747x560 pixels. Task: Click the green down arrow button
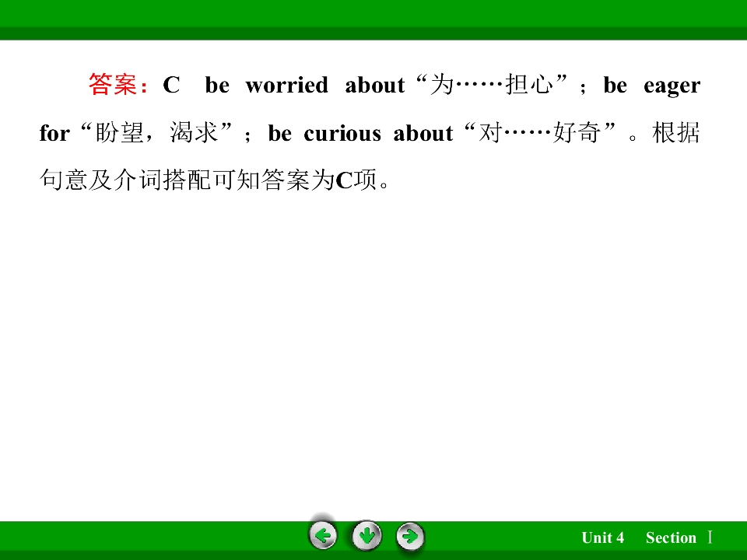click(x=366, y=536)
